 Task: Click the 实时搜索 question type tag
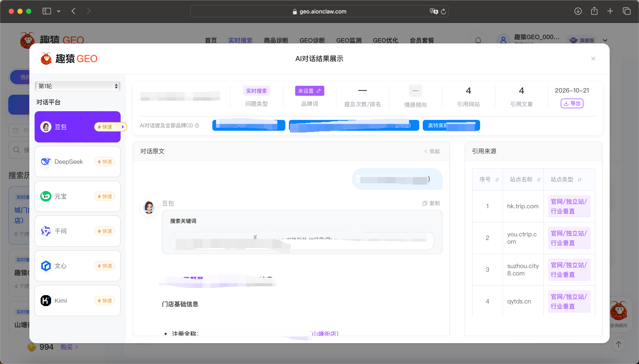(x=256, y=91)
